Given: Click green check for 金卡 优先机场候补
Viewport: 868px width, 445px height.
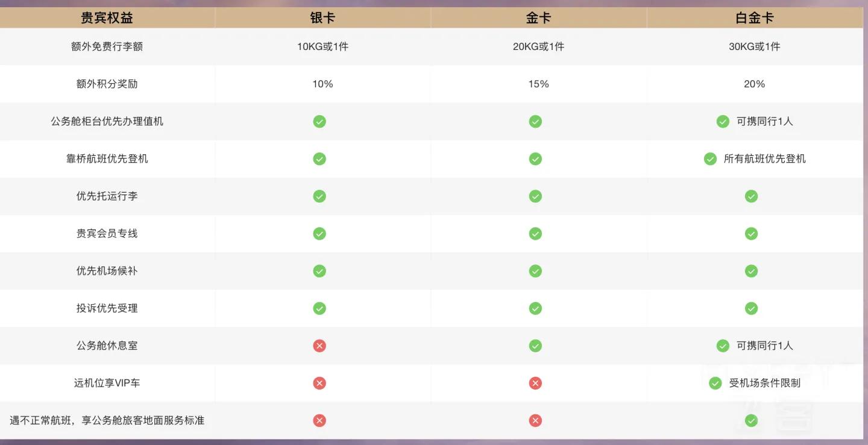Looking at the screenshot, I should click(535, 271).
